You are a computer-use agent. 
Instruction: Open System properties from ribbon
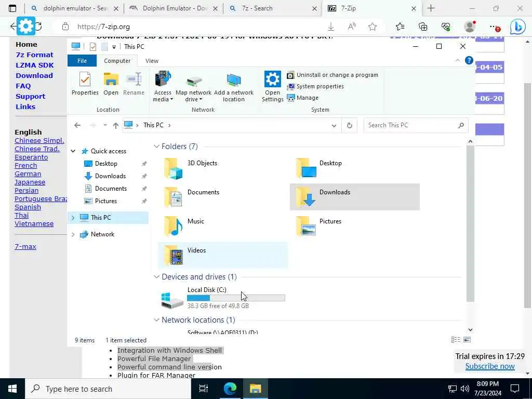click(315, 87)
